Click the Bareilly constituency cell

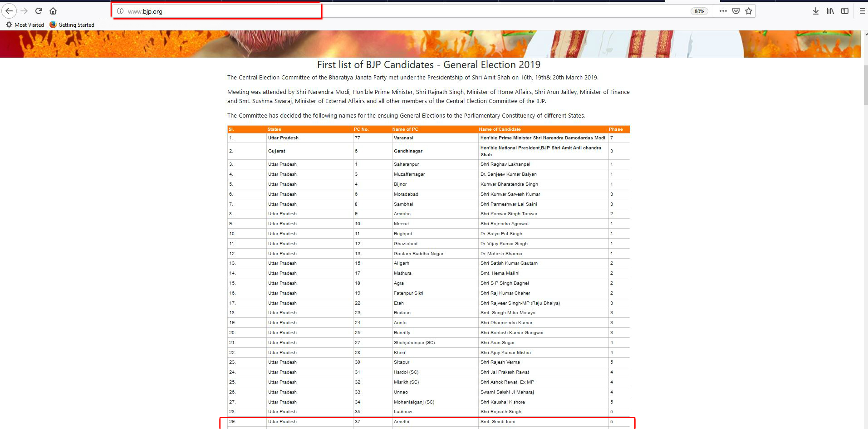[x=435, y=333]
